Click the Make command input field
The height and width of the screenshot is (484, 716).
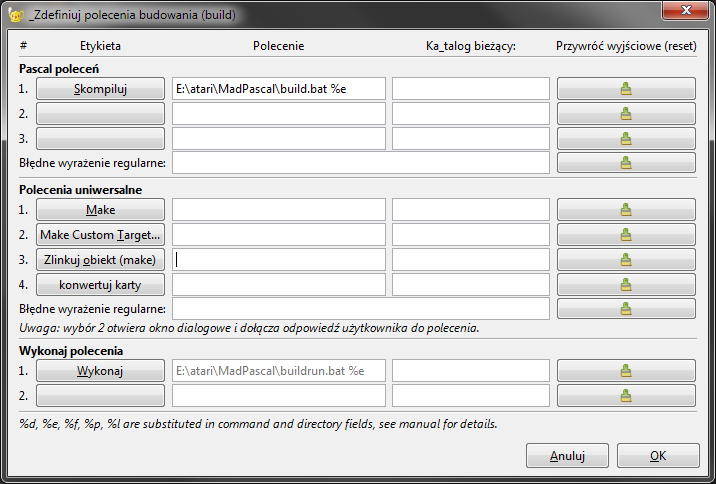pos(278,210)
